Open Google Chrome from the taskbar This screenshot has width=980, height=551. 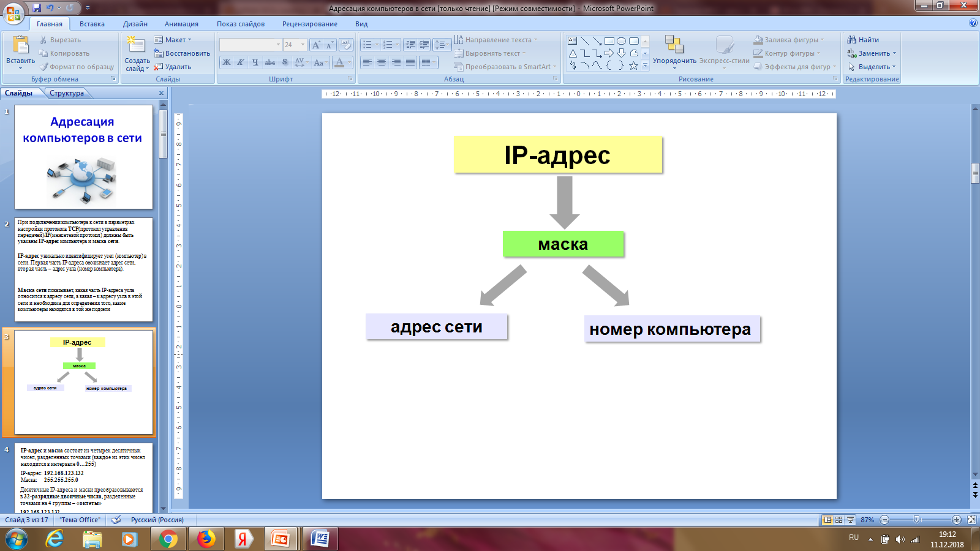click(168, 539)
